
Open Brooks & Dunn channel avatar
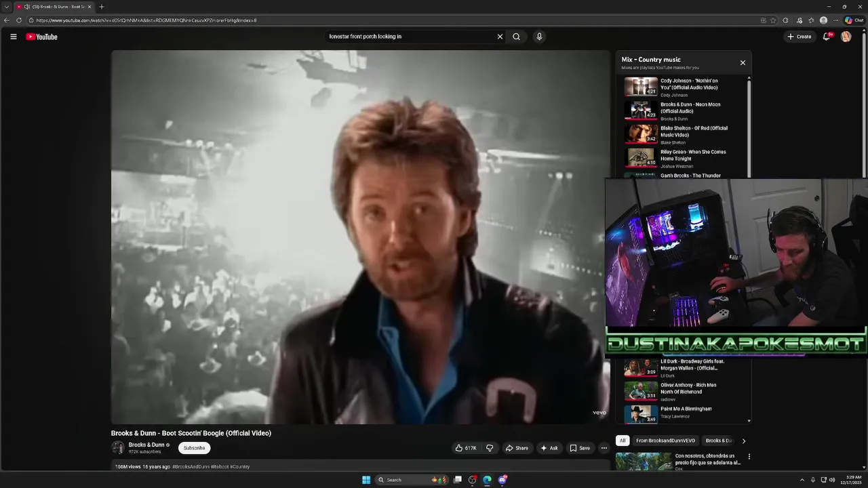118,447
